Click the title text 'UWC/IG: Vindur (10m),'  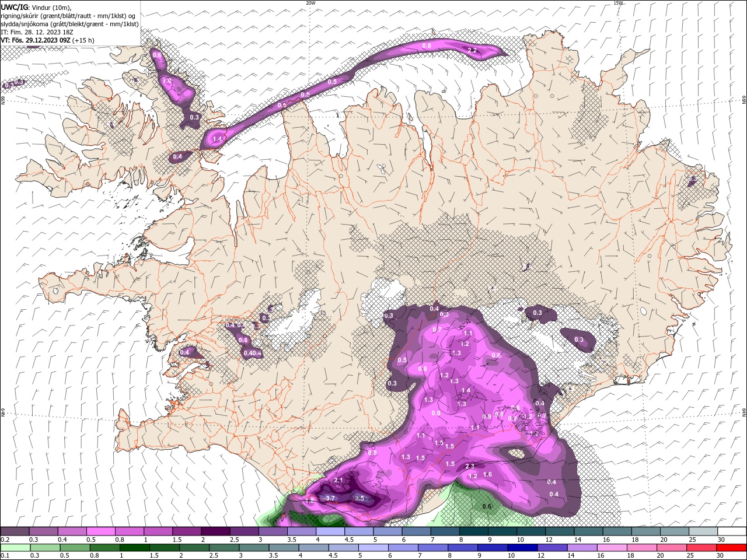pyautogui.click(x=36, y=7)
